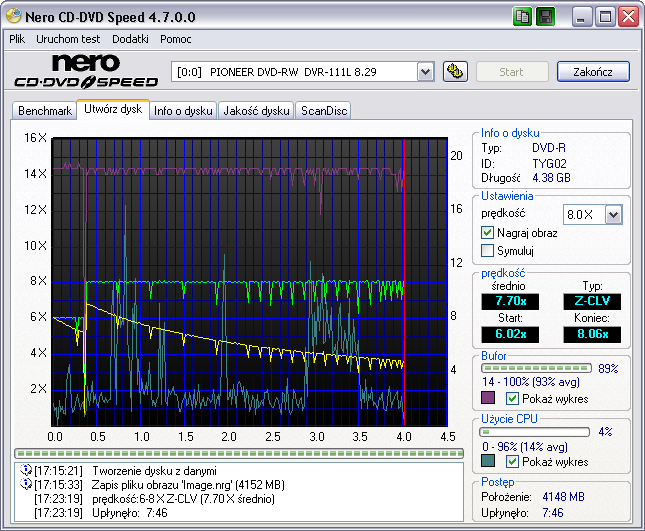Viewport: 645px width, 531px height.
Task: Click info icon beside 'Tworzenie dysku z danymi'
Action: point(26,470)
